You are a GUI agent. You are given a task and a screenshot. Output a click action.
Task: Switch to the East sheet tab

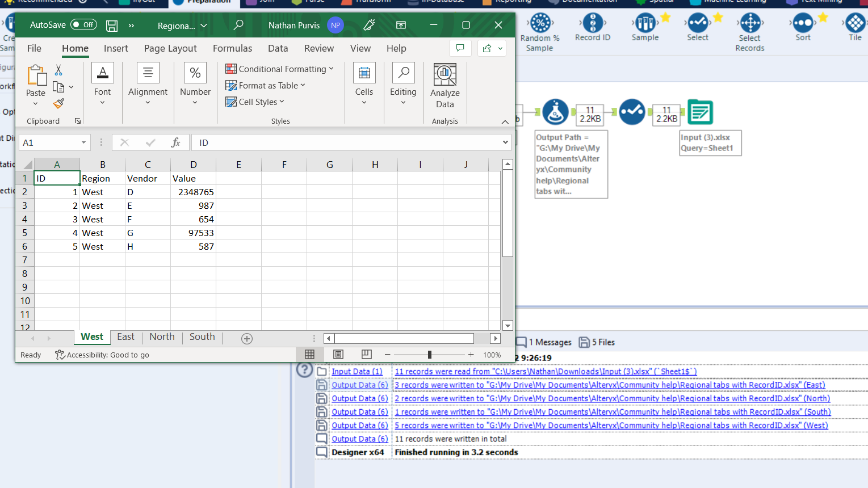click(125, 336)
